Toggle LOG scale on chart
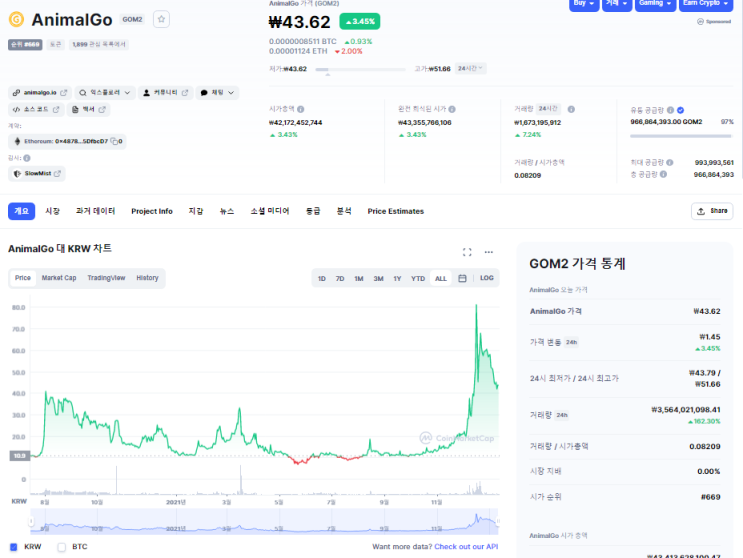The height and width of the screenshot is (558, 743). pyautogui.click(x=487, y=278)
